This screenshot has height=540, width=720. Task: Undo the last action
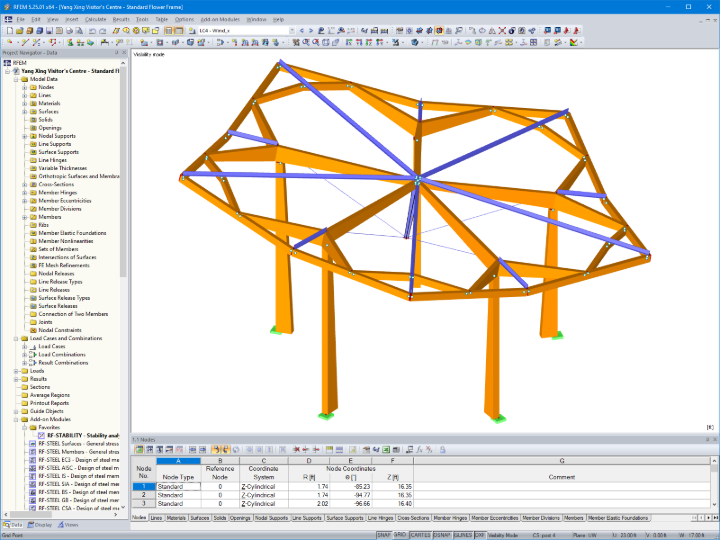pyautogui.click(x=92, y=31)
